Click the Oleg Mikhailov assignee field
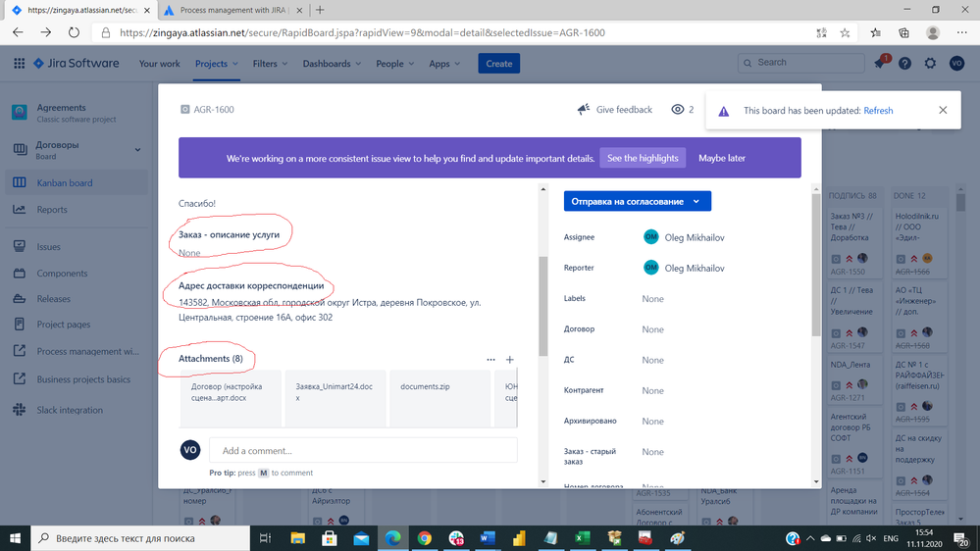 (x=685, y=237)
